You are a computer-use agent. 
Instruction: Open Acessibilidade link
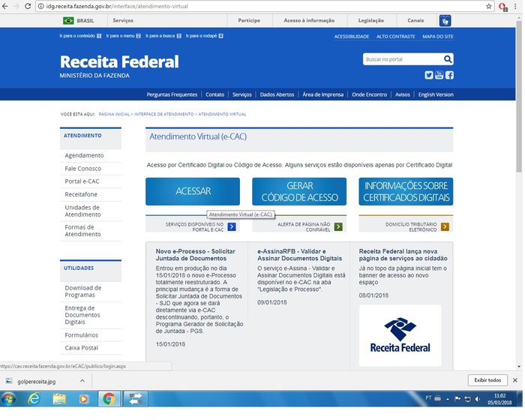(352, 36)
